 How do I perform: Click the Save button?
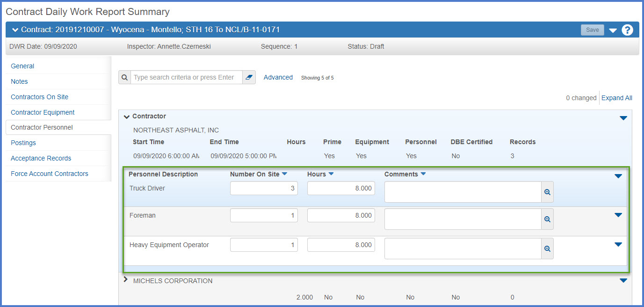(x=592, y=30)
